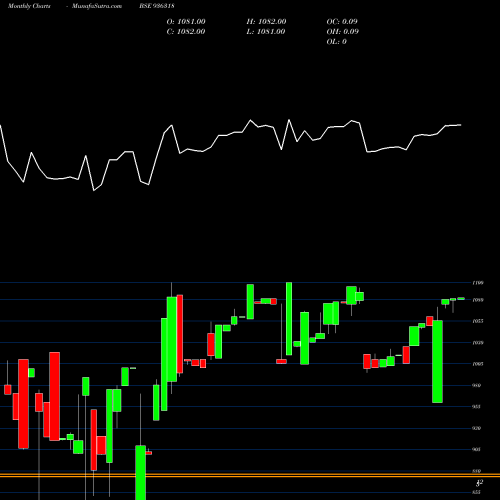The height and width of the screenshot is (500, 500).
Task: Click the orange horizontal level line
Action: (x=250, y=475)
